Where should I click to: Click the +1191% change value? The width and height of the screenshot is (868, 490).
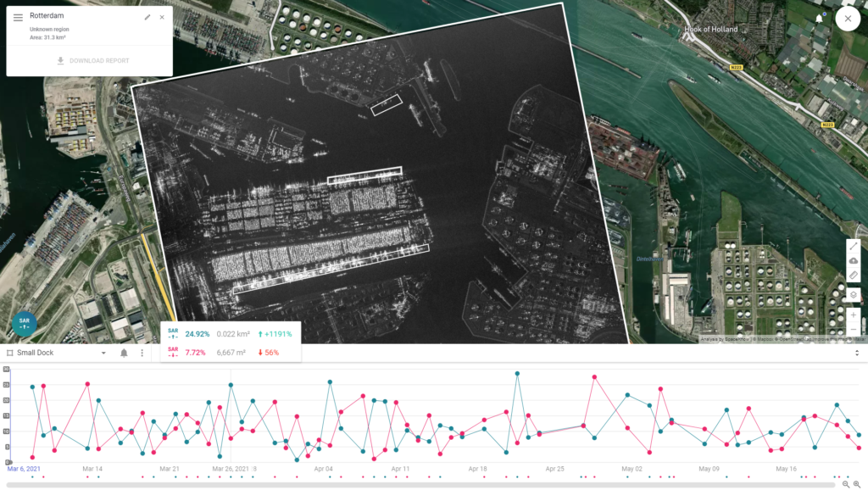pos(275,334)
